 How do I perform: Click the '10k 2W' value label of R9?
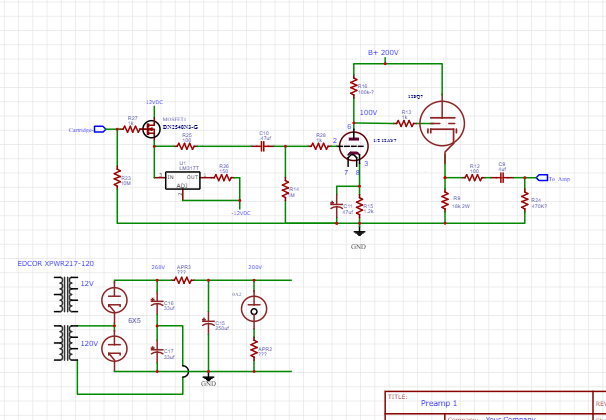(x=461, y=206)
